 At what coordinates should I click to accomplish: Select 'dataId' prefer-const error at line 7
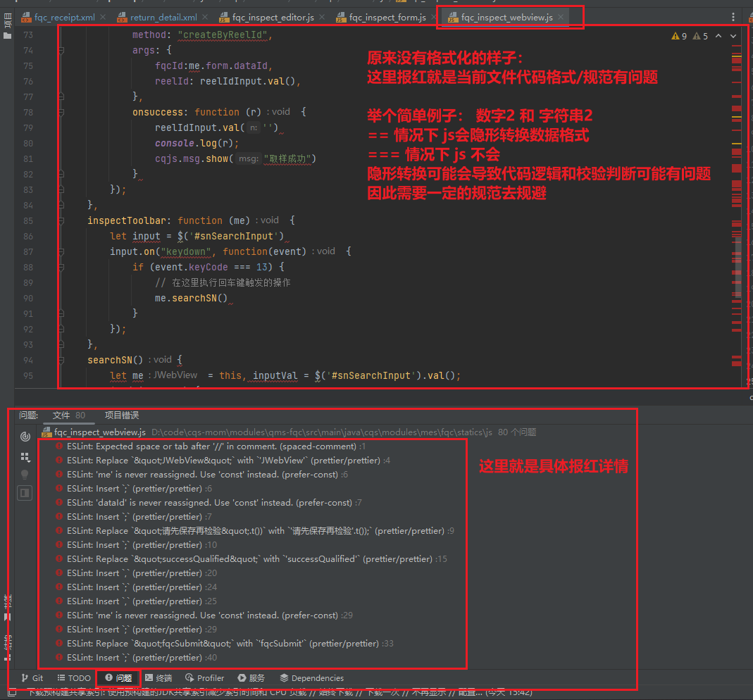tap(209, 503)
